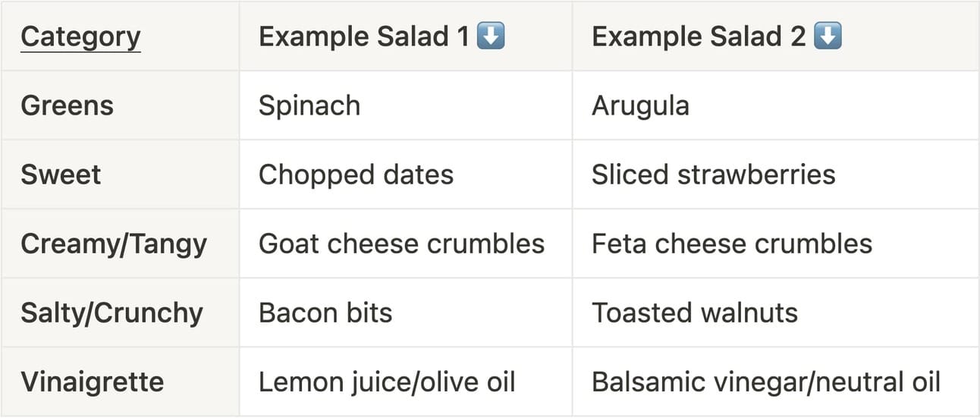This screenshot has height=418, width=980.
Task: Click the Balsamic vinegar/neutral oil cell
Action: click(766, 382)
